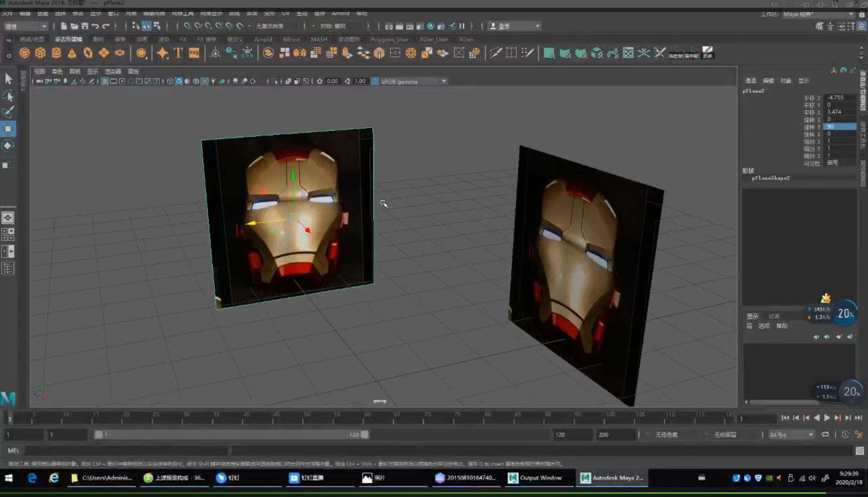
Task: Open the Arnold menu in menu bar
Action: (340, 13)
